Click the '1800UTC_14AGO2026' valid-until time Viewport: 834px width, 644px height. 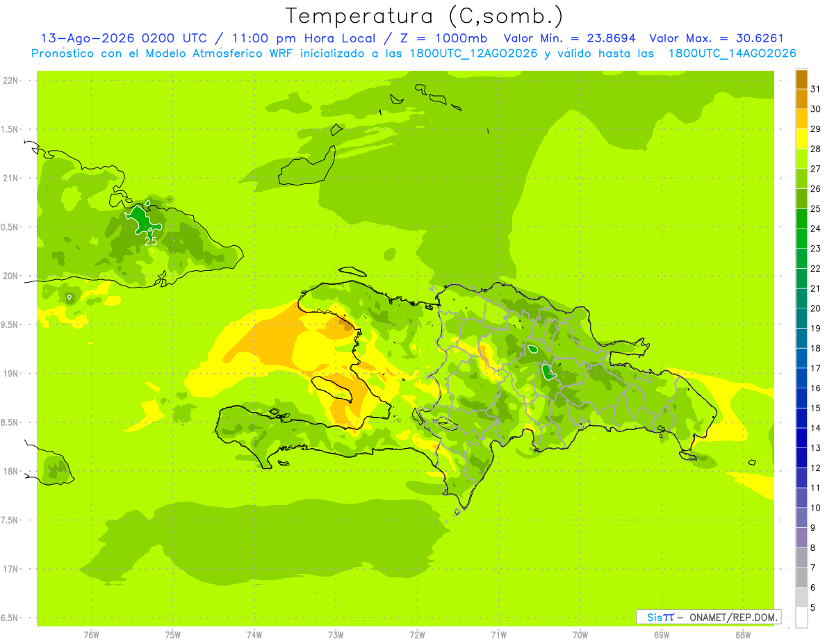[732, 53]
